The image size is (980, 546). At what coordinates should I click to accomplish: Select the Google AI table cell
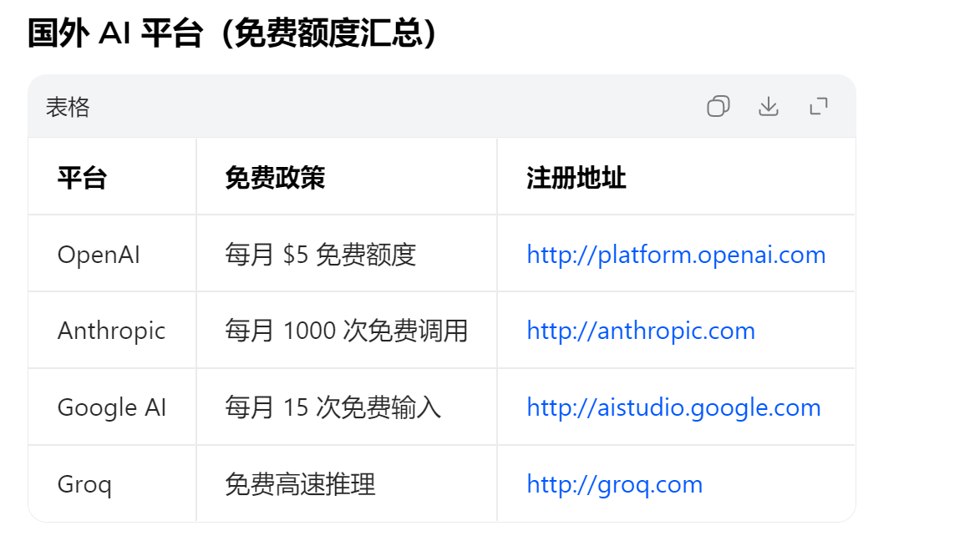click(x=109, y=407)
